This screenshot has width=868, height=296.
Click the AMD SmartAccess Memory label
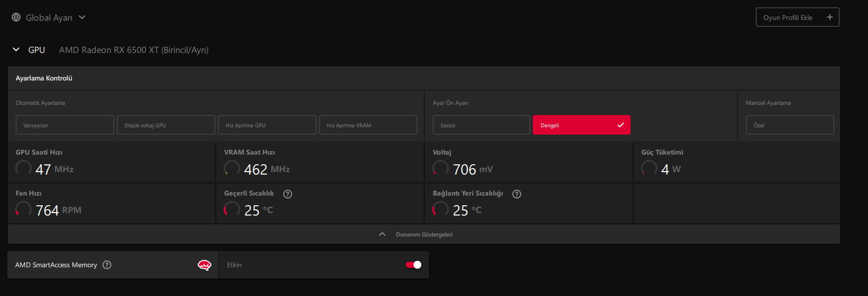(x=56, y=265)
